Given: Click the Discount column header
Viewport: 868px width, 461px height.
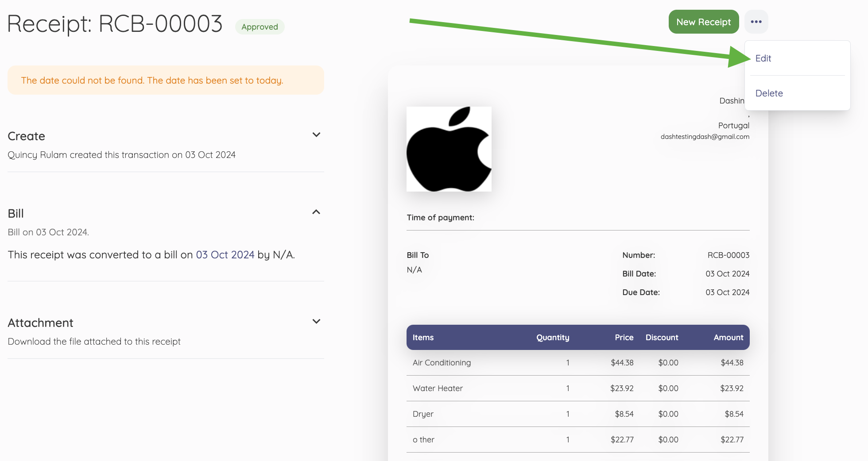Looking at the screenshot, I should click(662, 338).
